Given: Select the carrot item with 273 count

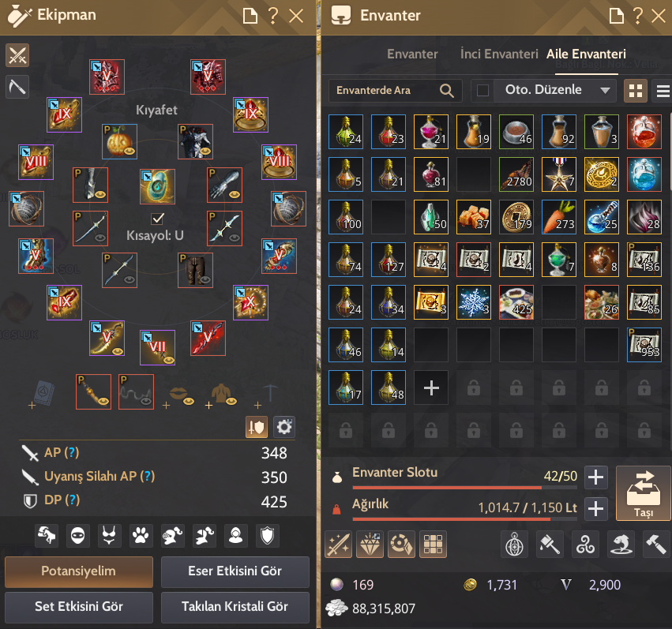Looking at the screenshot, I should tap(559, 217).
